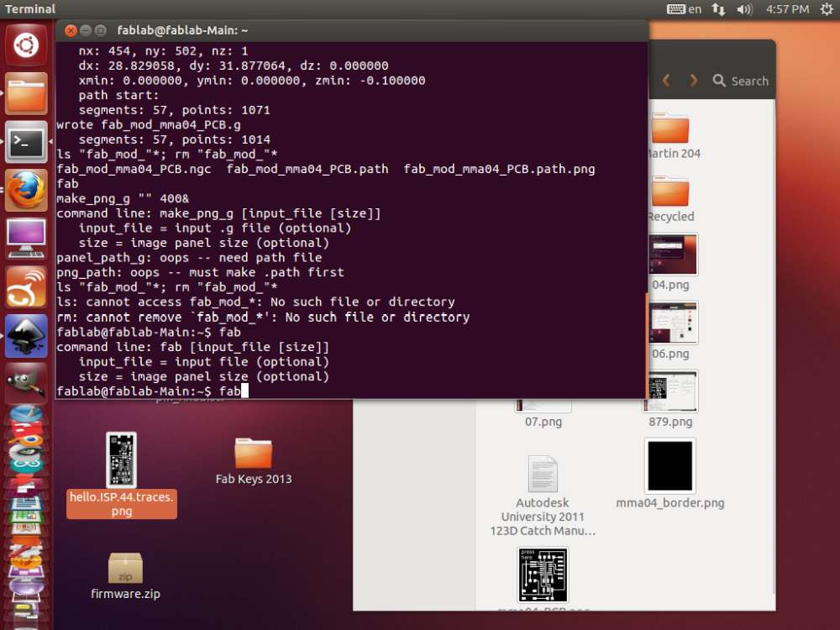This screenshot has width=840, height=630.
Task: Open the Ubuntu Dash home launcher
Action: pyautogui.click(x=26, y=45)
